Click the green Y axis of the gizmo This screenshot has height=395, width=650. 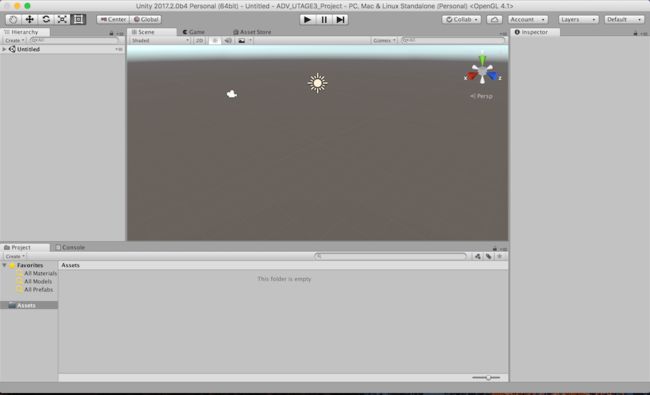(483, 59)
